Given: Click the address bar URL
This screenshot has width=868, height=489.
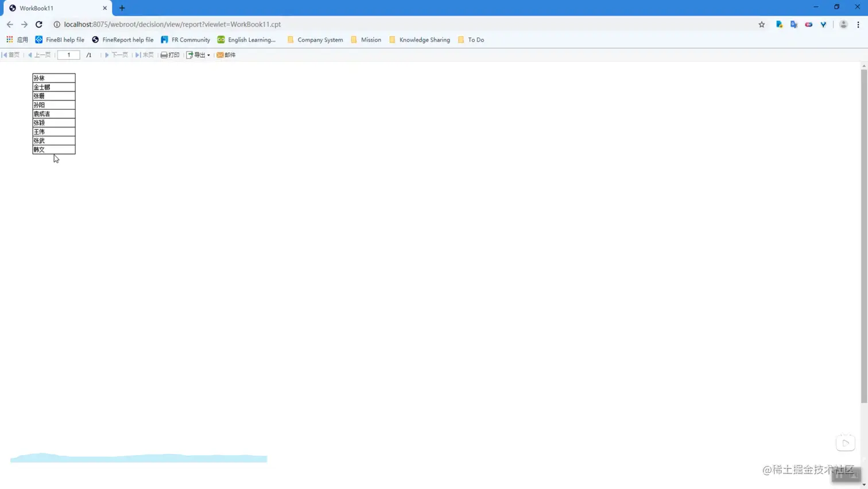Looking at the screenshot, I should pyautogui.click(x=172, y=24).
